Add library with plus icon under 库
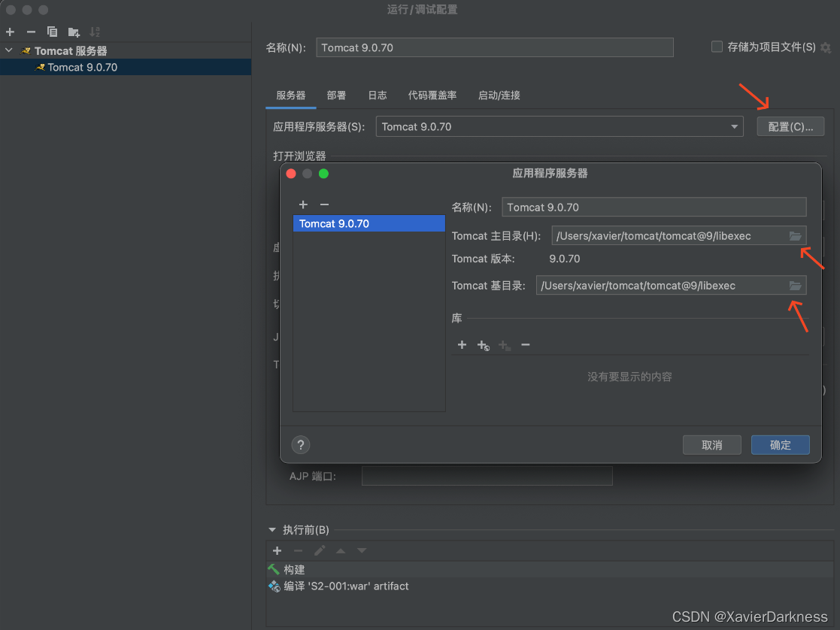The height and width of the screenshot is (630, 840). [x=462, y=345]
